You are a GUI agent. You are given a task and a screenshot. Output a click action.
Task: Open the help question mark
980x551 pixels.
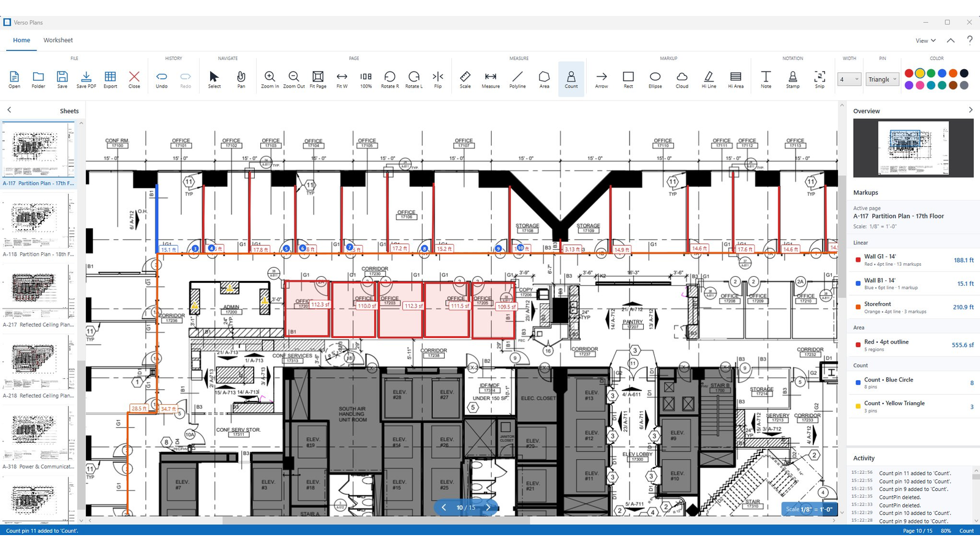click(x=970, y=40)
